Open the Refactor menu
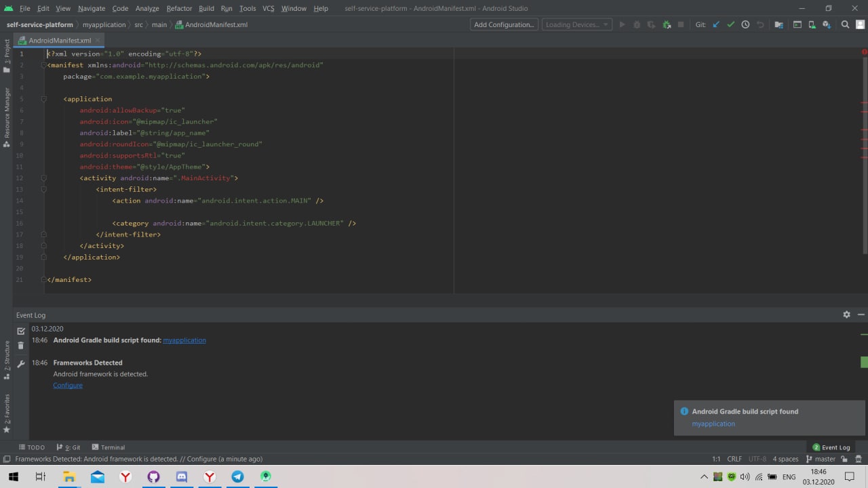Viewport: 868px width, 488px height. tap(179, 8)
